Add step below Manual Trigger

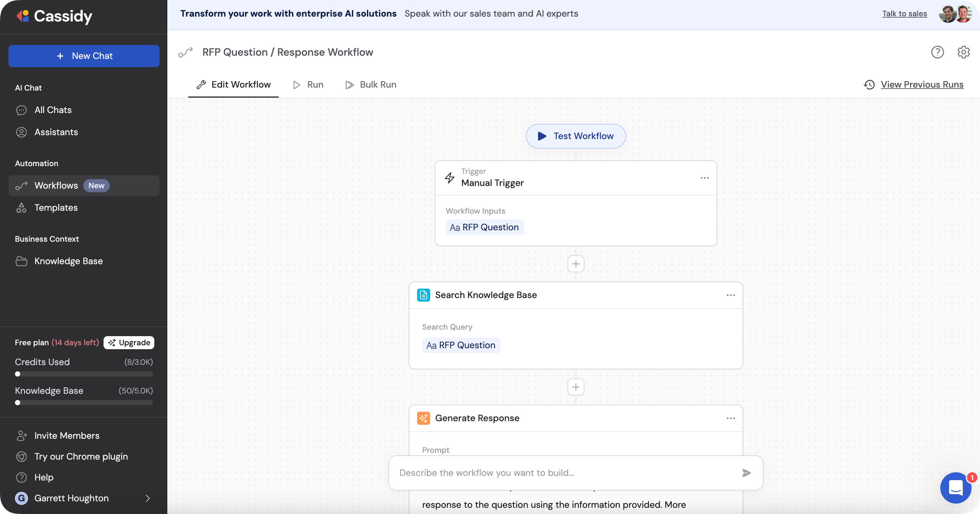tap(576, 264)
